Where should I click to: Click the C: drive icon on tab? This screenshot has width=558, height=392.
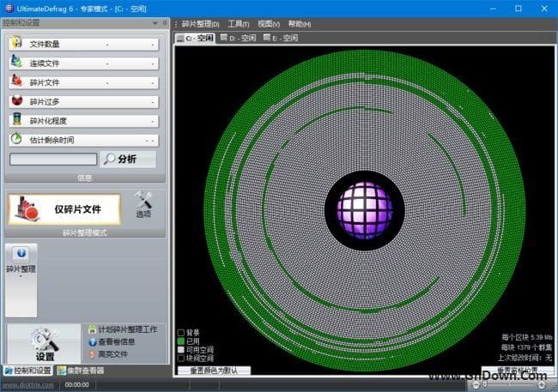[181, 38]
